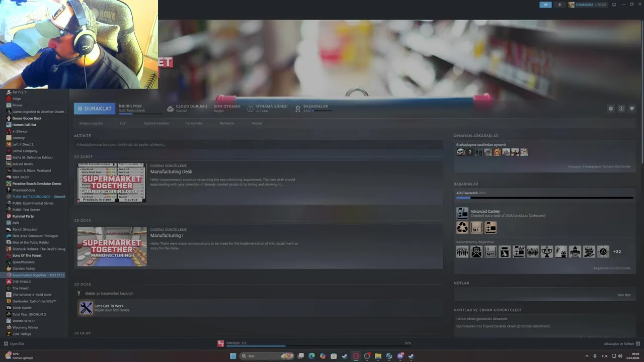Screen dimensions: 644x362
Task: Select Stardew Valley in library
Action: tap(24, 268)
